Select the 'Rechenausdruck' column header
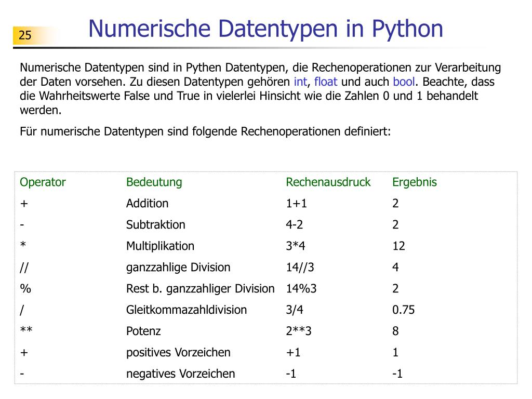The height and width of the screenshot is (399, 532). (x=328, y=182)
